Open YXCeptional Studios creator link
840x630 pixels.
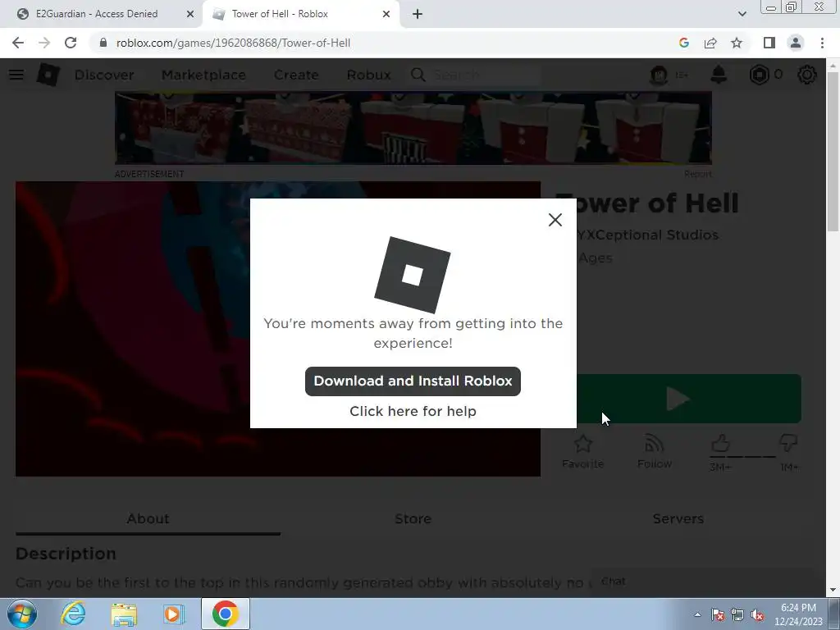point(647,235)
